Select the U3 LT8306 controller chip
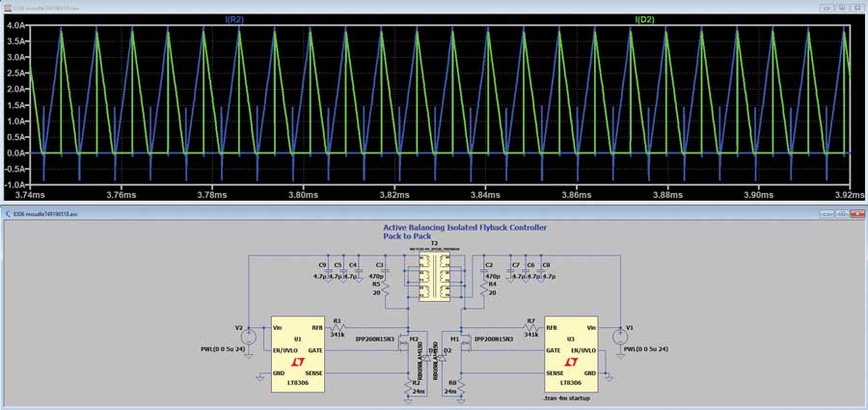Screen dimensions: 868x410 570,353
